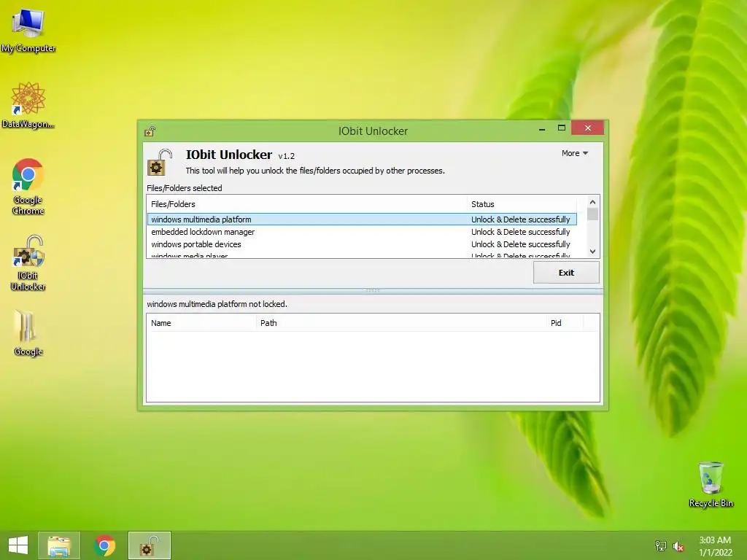Viewport: 747px width, 560px height.
Task: Click the file list scroll down arrow
Action: tap(592, 252)
